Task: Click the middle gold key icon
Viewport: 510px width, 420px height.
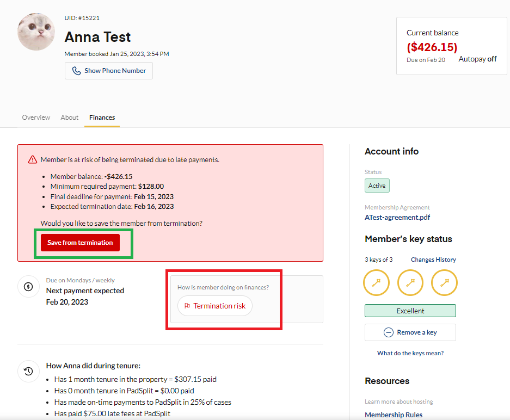Action: [410, 283]
